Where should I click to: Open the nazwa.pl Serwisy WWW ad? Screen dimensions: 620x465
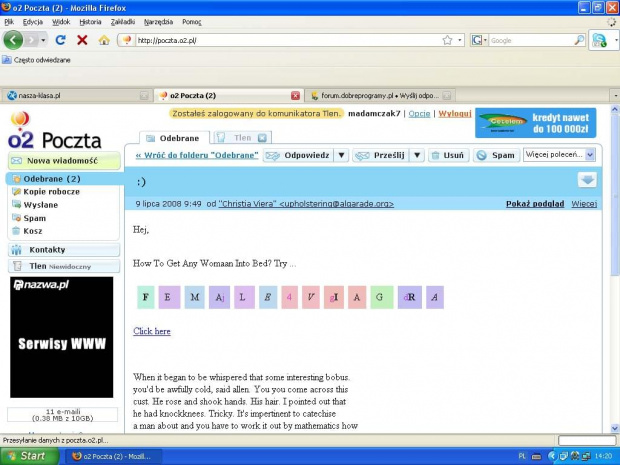pyautogui.click(x=61, y=337)
